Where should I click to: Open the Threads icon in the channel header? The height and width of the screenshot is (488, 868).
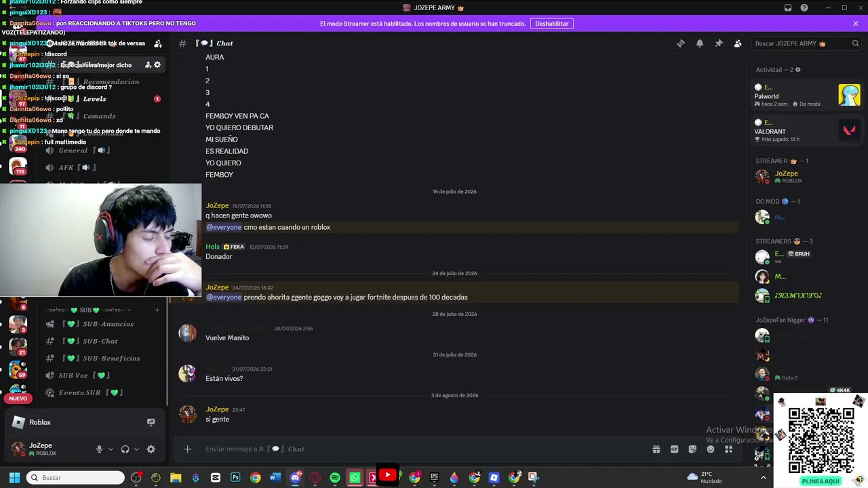[x=681, y=43]
